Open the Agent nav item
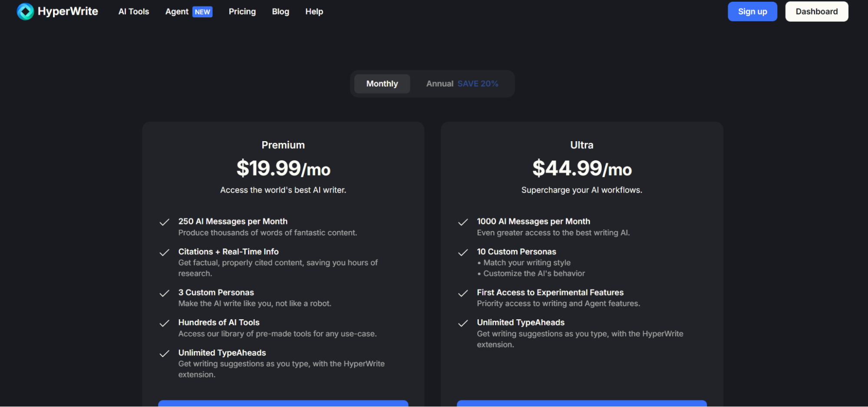Viewport: 868px width, 407px height. point(177,12)
